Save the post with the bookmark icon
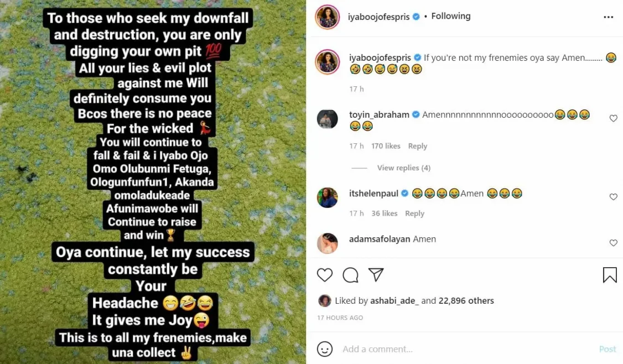Screen dimensions: 623x364 click(609, 275)
